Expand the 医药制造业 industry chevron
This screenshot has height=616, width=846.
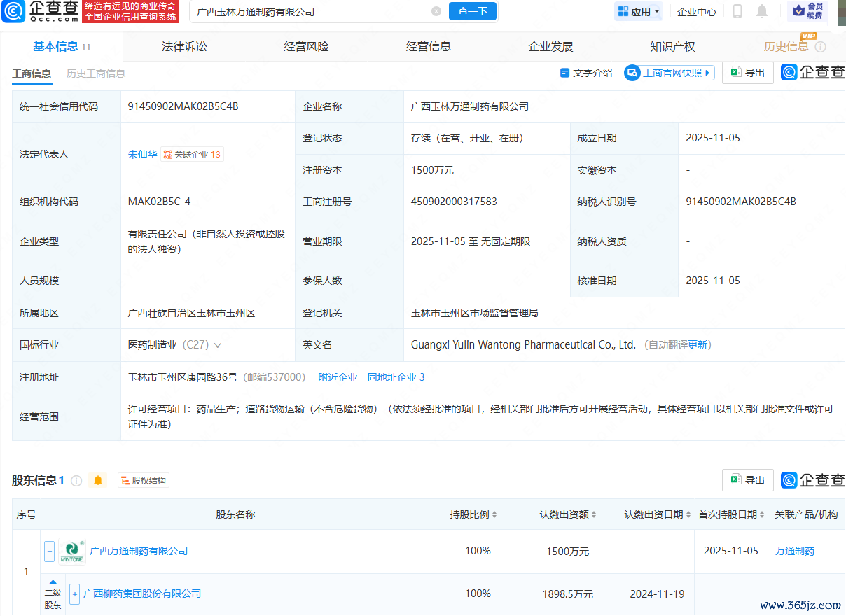(218, 345)
